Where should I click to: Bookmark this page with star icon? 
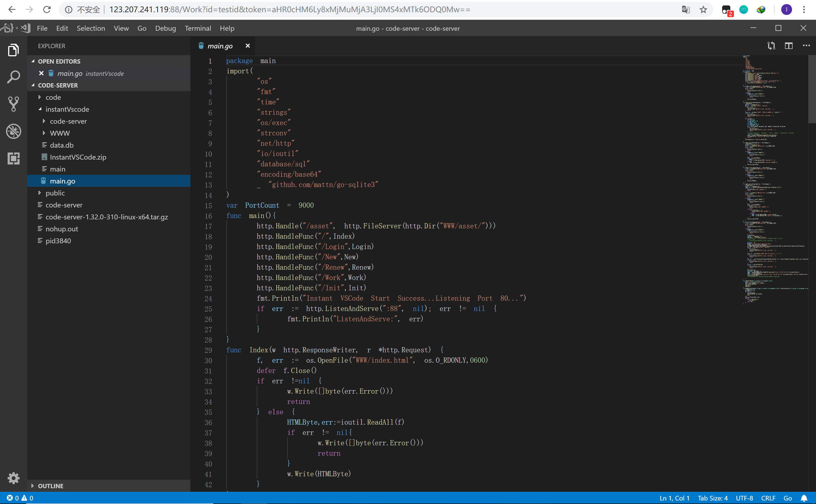[703, 10]
